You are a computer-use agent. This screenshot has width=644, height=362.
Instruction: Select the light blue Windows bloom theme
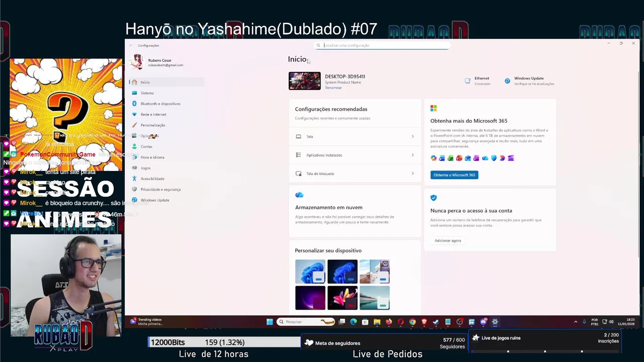point(310,272)
